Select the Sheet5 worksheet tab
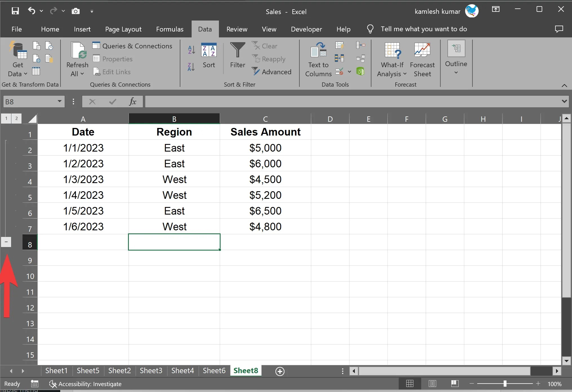Screen dimensions: 572x392 tap(88, 371)
